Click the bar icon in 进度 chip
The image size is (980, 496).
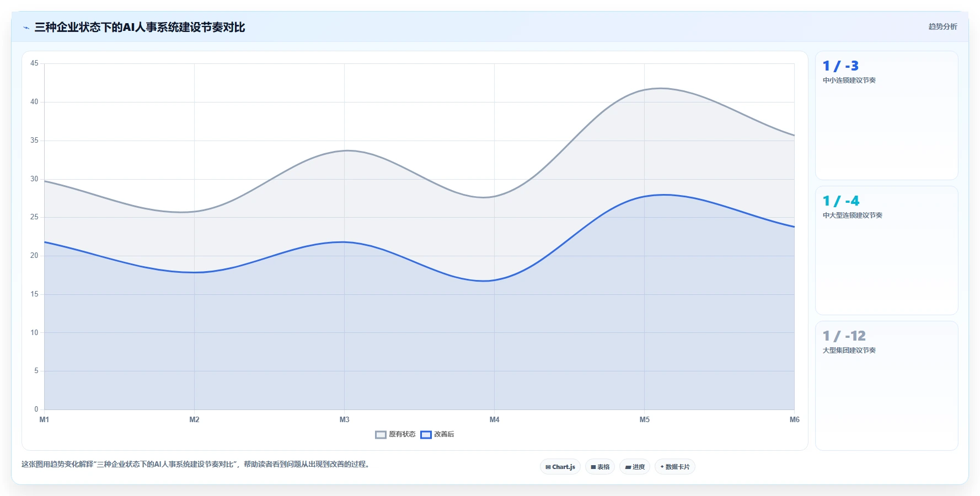coord(628,467)
